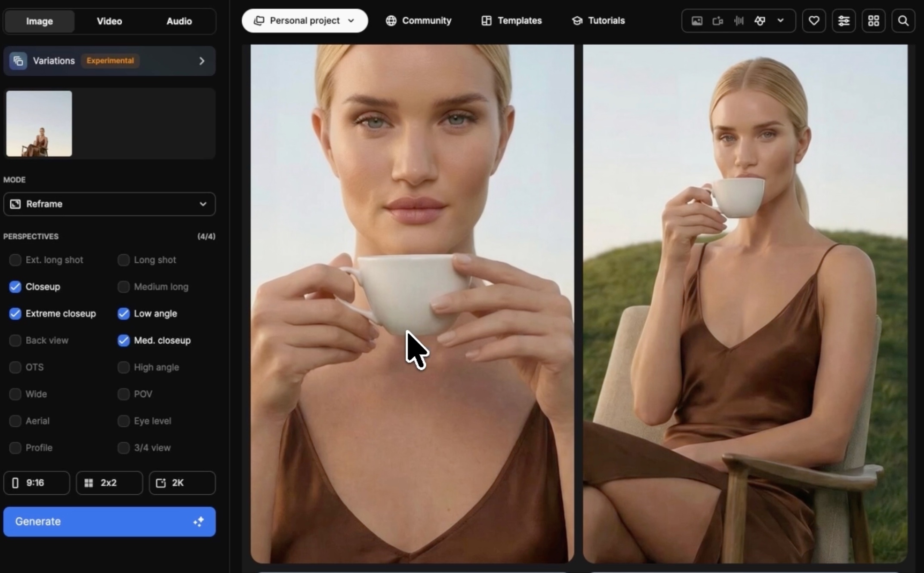Viewport: 924px width, 573px height.
Task: Click the image filter icon in top toolbar
Action: pyautogui.click(x=697, y=21)
